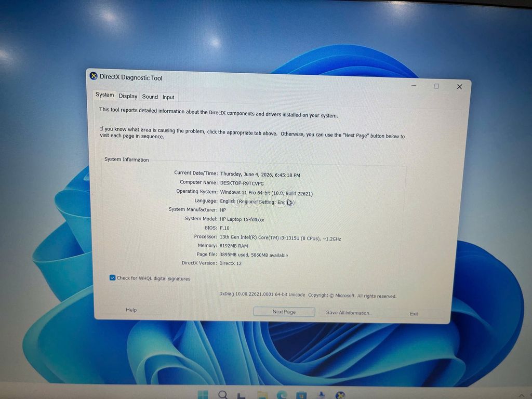The image size is (532, 399).
Task: Open Microsoft Edge from the taskbar
Action: [282, 395]
